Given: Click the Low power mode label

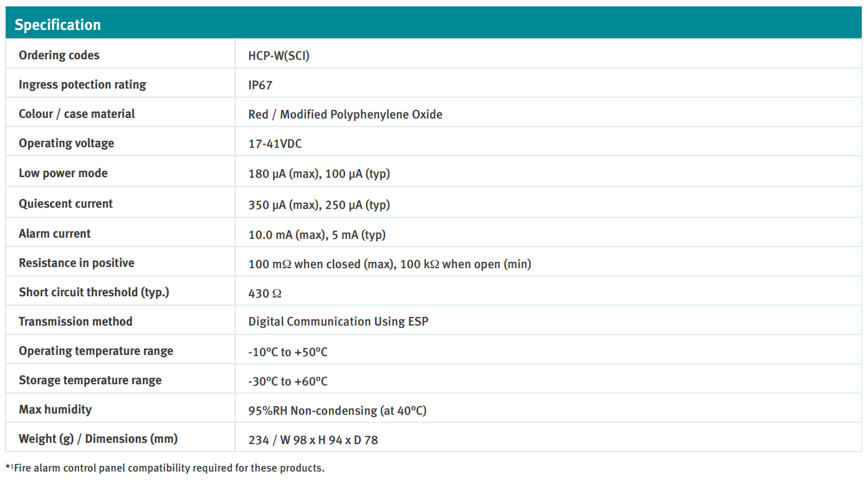Looking at the screenshot, I should pyautogui.click(x=63, y=173).
